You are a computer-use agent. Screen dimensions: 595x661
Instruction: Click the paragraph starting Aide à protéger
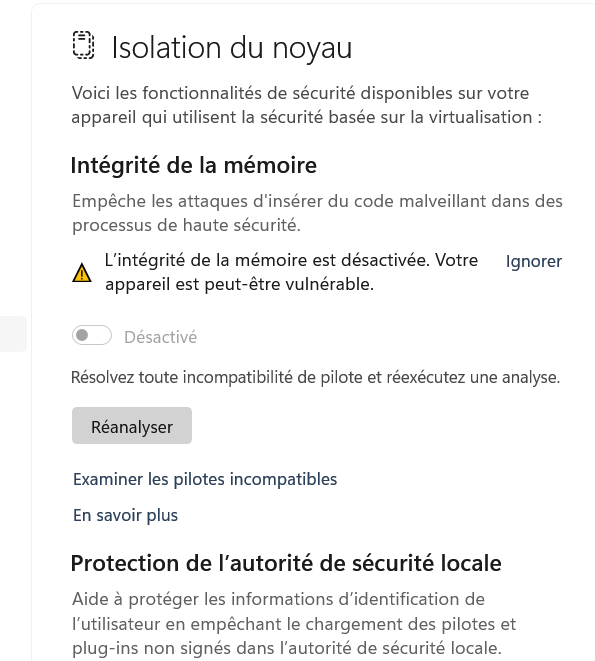(294, 623)
